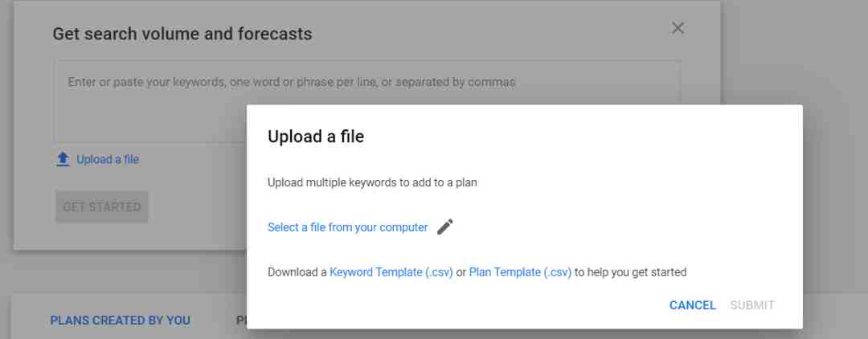This screenshot has width=868, height=339.
Task: Download the Plan Template (.csv)
Action: (520, 272)
